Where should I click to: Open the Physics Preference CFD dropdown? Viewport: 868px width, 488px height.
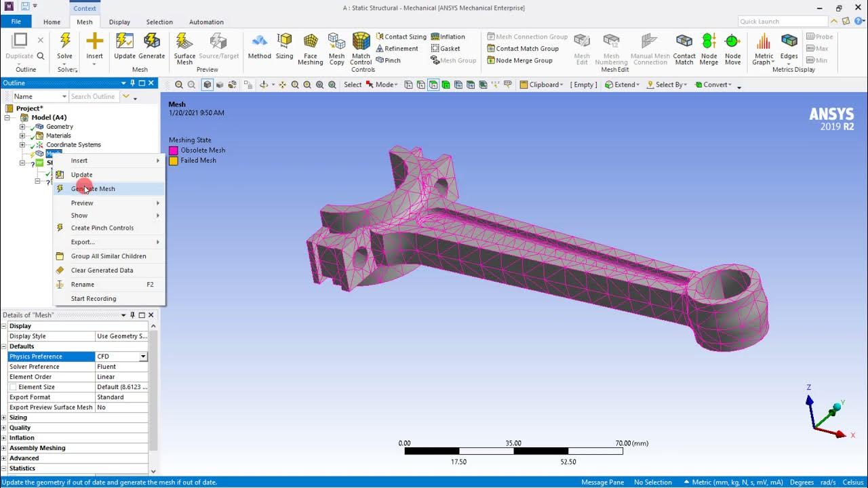click(x=143, y=357)
